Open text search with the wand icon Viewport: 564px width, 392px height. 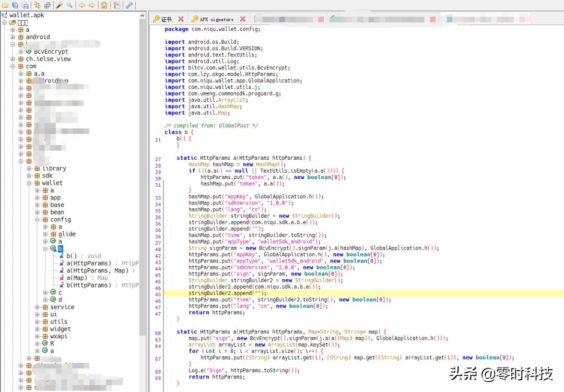point(60,5)
